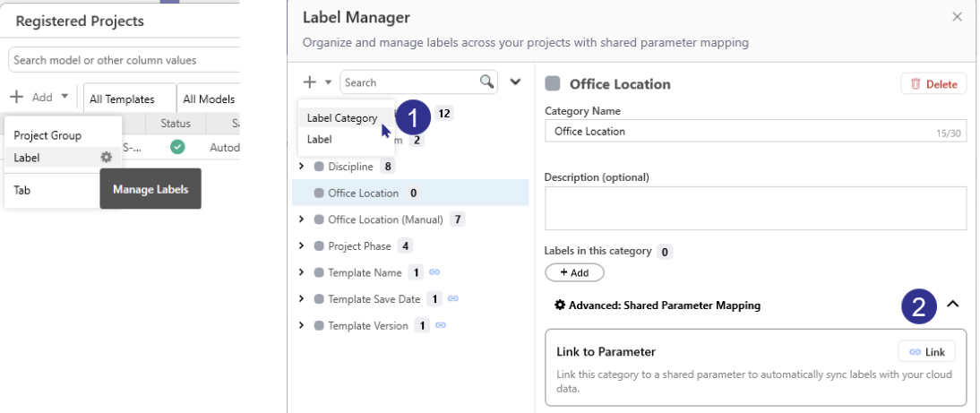Close the Label Manager dialog
The width and height of the screenshot is (980, 413).
pos(957,17)
